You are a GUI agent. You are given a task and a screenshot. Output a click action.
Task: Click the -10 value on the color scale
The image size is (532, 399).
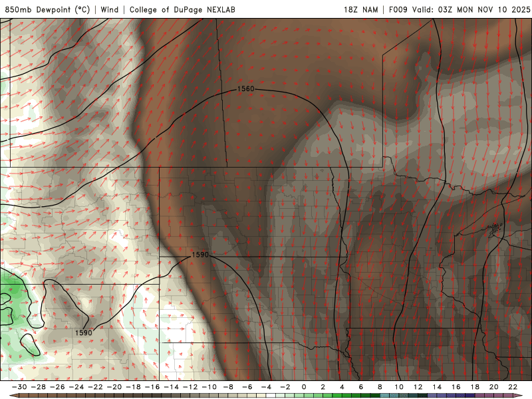pyautogui.click(x=209, y=387)
